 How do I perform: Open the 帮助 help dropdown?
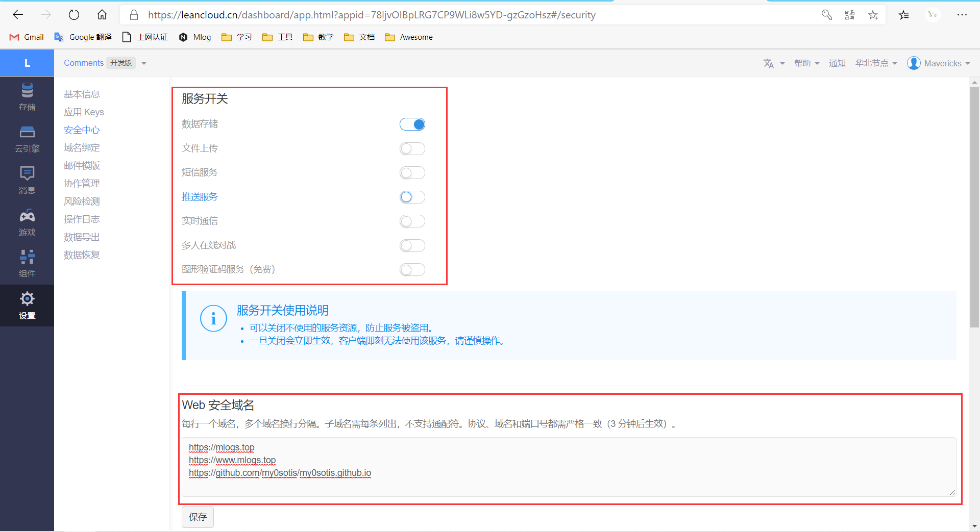[806, 63]
